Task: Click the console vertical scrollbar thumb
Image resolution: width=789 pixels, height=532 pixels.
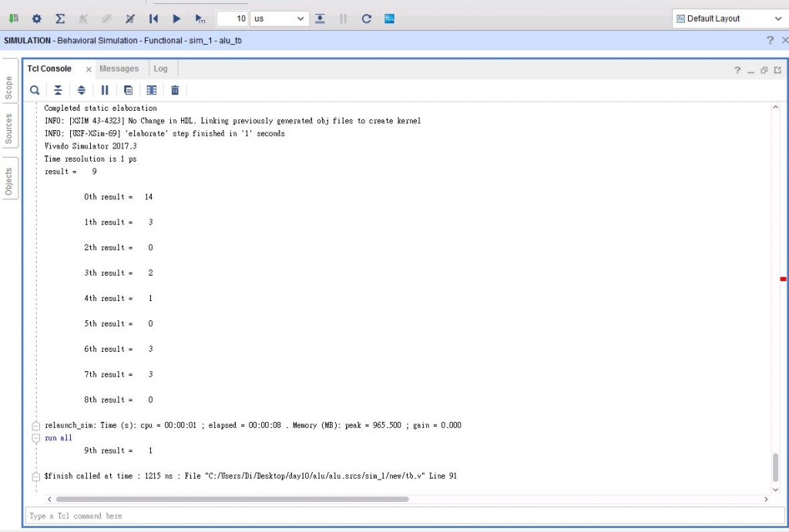Action: click(x=775, y=467)
